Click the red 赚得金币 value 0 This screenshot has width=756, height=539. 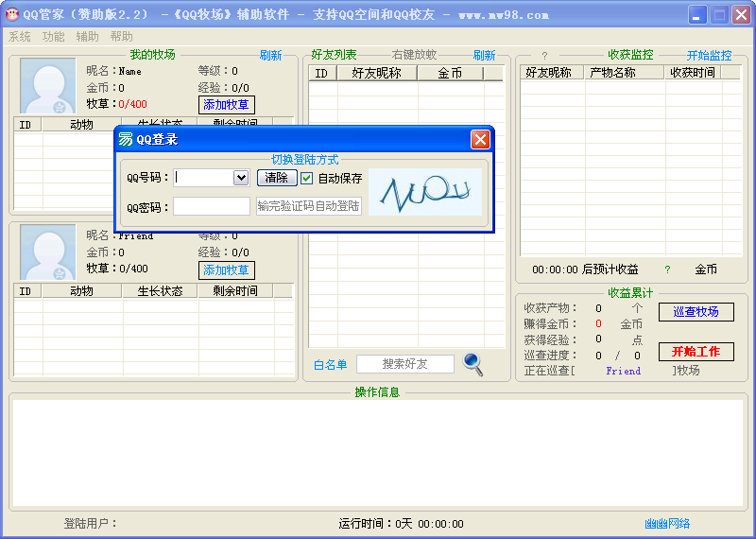point(598,323)
